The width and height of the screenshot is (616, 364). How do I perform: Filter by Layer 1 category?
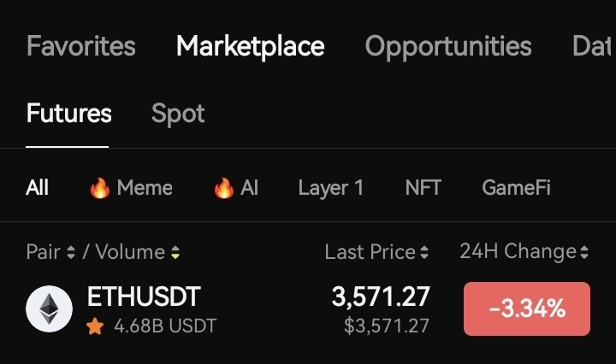pos(331,188)
